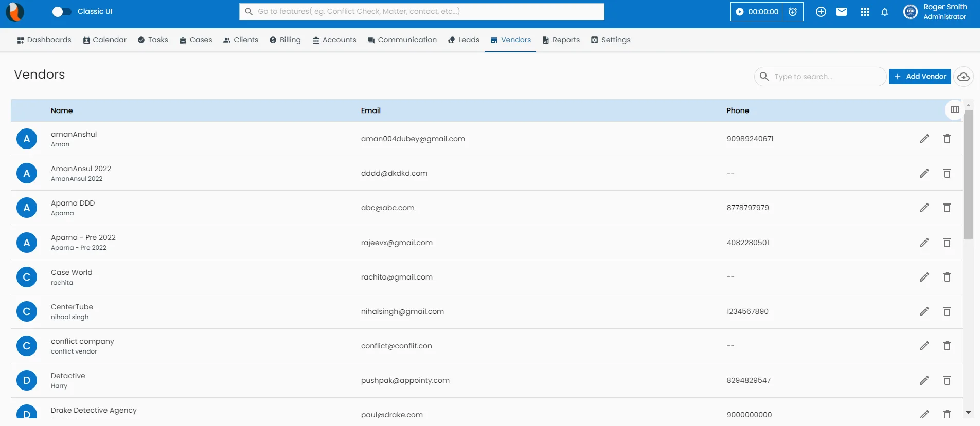Open notifications bell icon
980x426 pixels.
(x=885, y=12)
